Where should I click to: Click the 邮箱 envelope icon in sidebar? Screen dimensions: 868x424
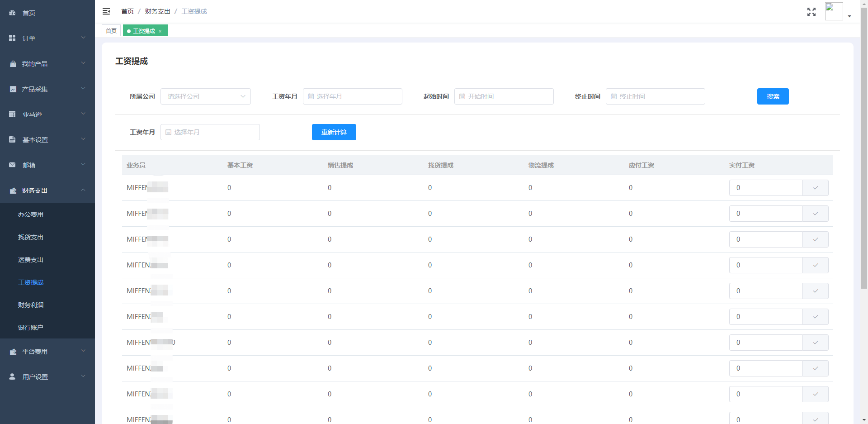pyautogui.click(x=12, y=165)
